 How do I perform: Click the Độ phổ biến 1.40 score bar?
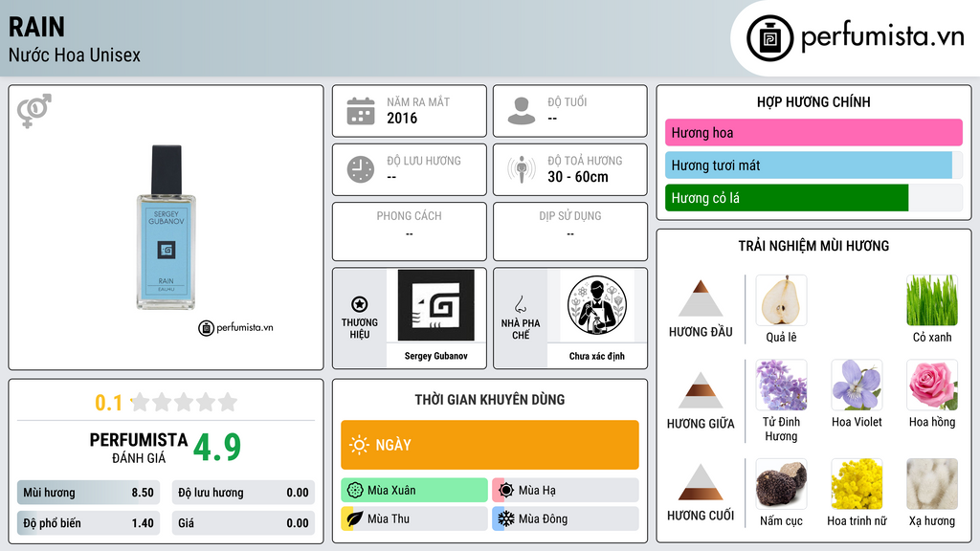pyautogui.click(x=89, y=523)
